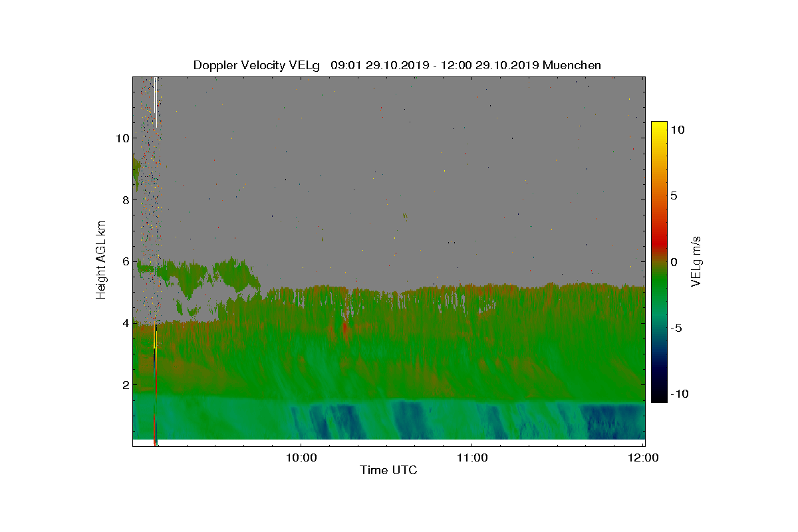Click the colorbar label '0'
The image size is (798, 532).
(674, 262)
